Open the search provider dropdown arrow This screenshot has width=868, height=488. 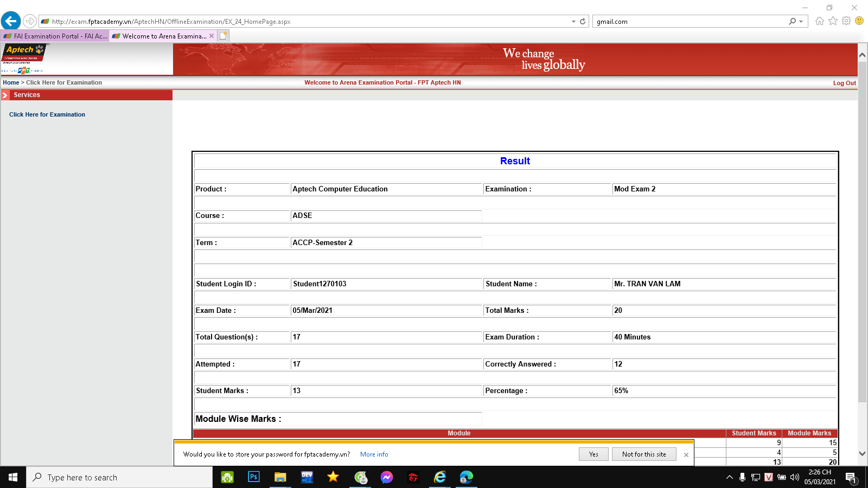coord(801,22)
